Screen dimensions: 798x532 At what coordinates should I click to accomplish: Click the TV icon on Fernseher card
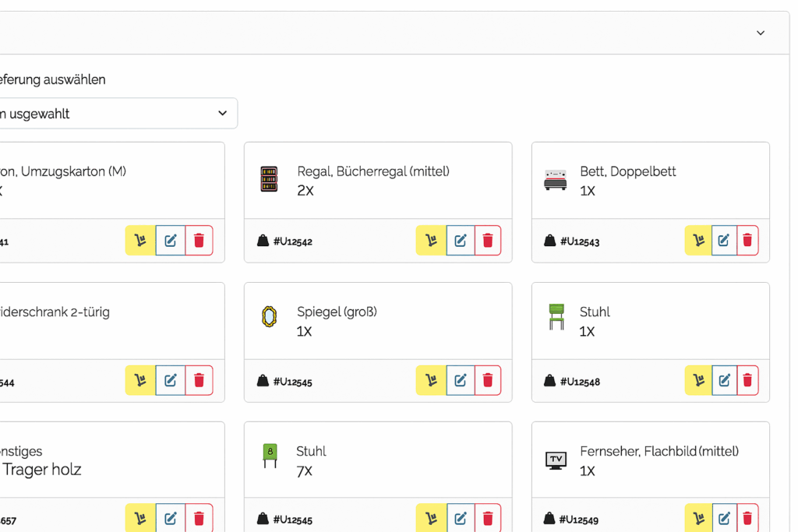click(556, 460)
